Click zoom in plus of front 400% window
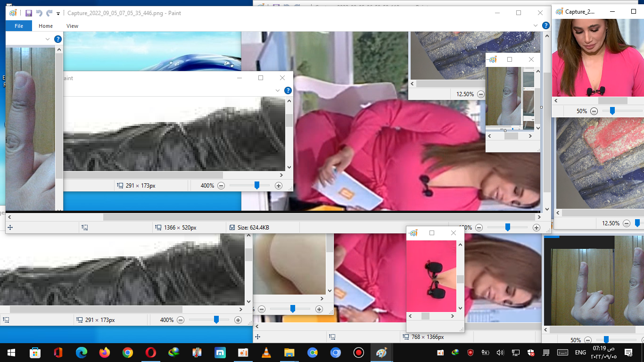The image size is (644, 362). click(x=279, y=186)
